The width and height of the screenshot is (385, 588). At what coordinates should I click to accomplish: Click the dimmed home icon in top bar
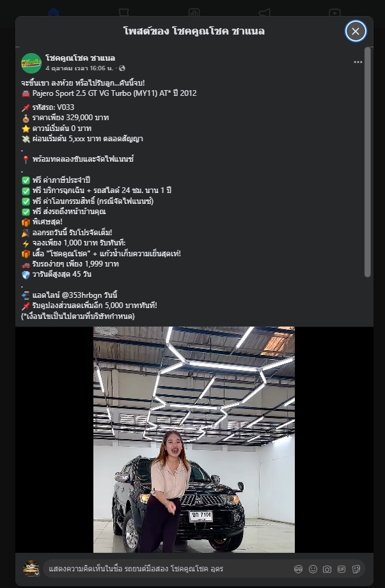click(53, 12)
